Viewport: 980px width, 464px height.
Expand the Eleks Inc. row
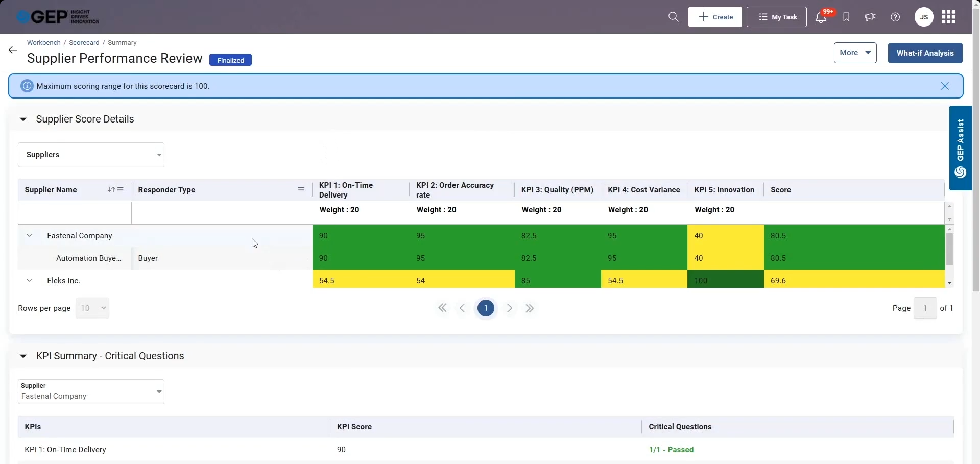pyautogui.click(x=30, y=281)
